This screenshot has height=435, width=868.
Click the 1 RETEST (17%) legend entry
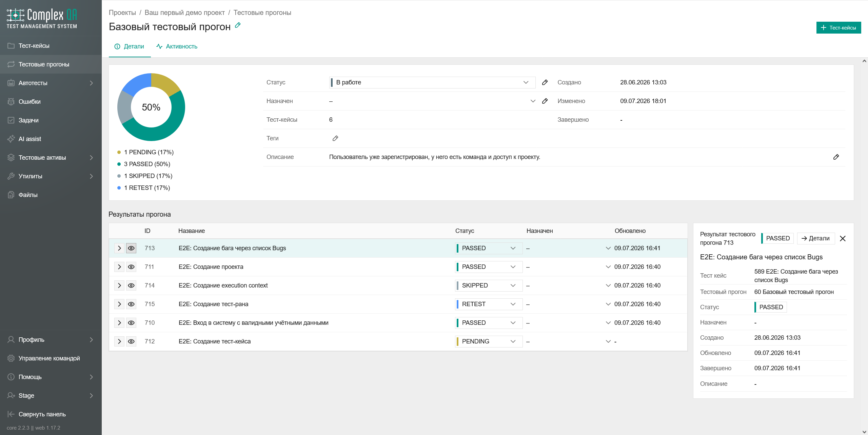click(144, 188)
